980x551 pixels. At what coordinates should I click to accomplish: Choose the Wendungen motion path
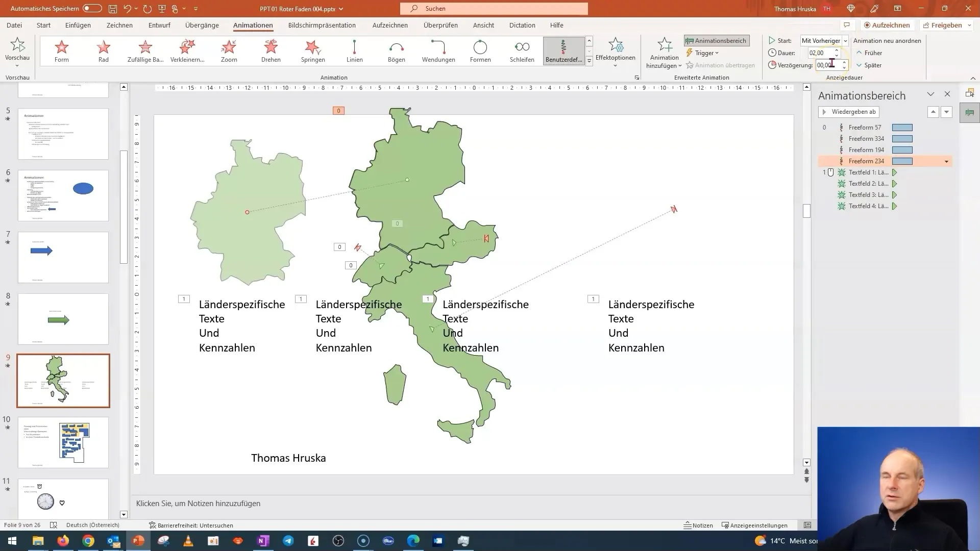coord(438,51)
